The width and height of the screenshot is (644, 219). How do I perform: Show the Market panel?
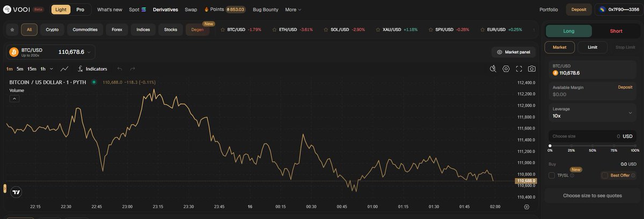(514, 52)
